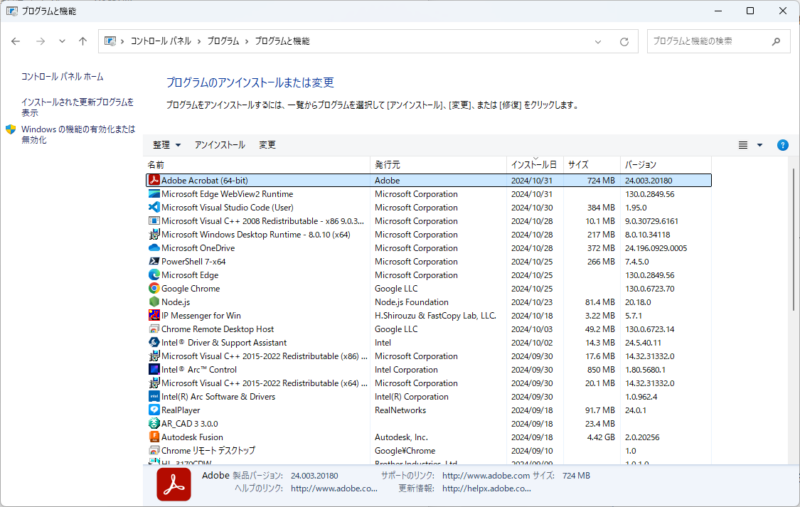
Task: Click the Google Chrome icon
Action: coord(154,288)
